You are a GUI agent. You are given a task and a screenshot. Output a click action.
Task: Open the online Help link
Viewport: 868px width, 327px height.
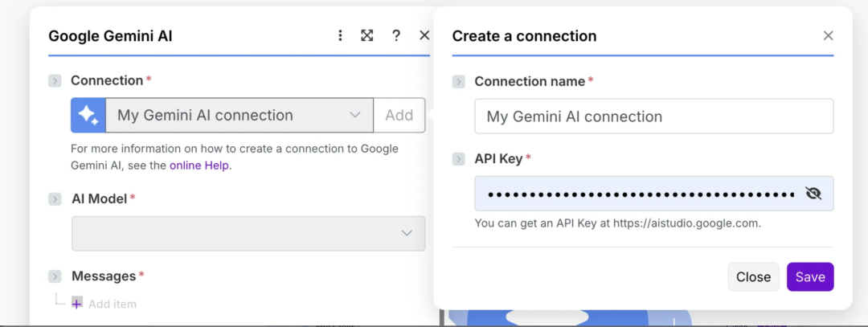click(x=199, y=166)
